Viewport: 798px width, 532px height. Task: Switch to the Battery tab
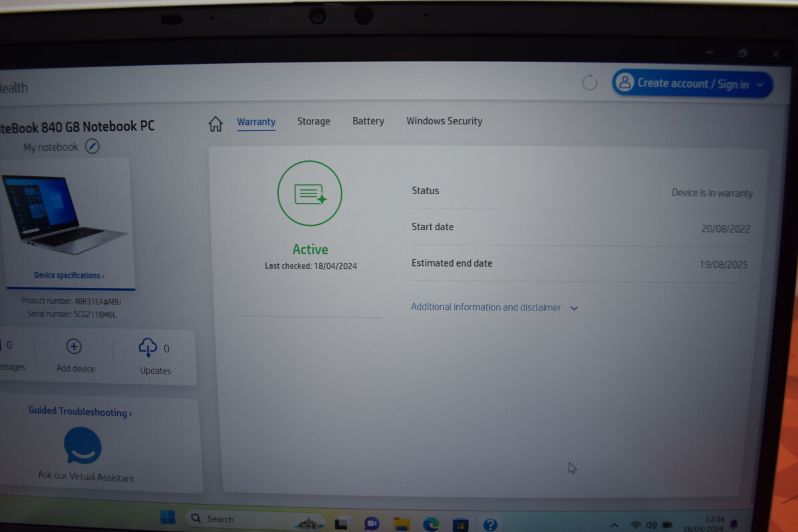point(368,121)
